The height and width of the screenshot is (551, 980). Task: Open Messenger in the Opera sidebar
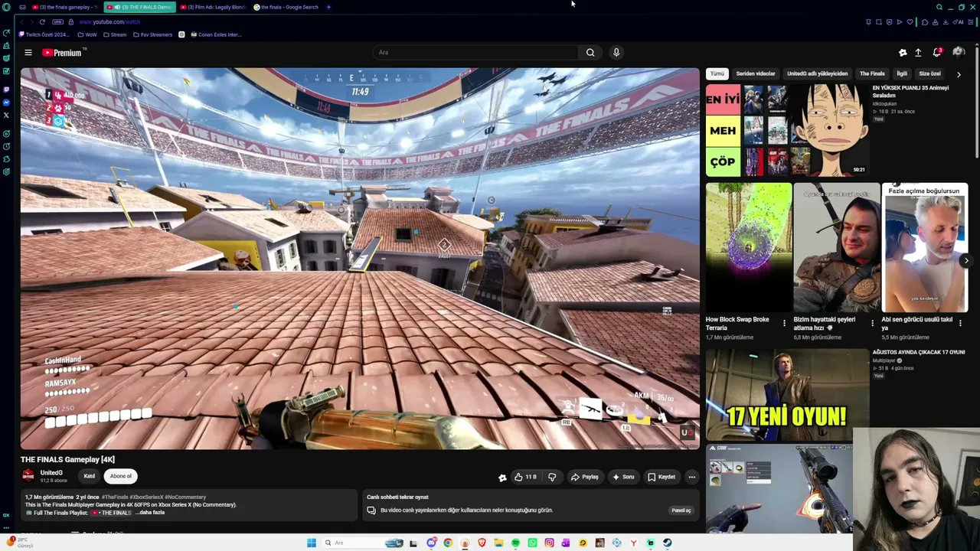[6, 103]
